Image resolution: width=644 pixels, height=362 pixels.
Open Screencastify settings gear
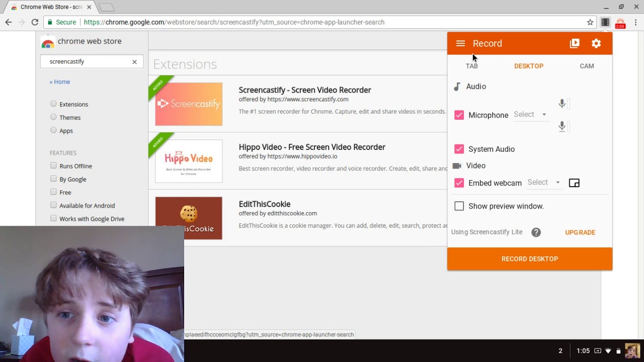pyautogui.click(x=596, y=43)
